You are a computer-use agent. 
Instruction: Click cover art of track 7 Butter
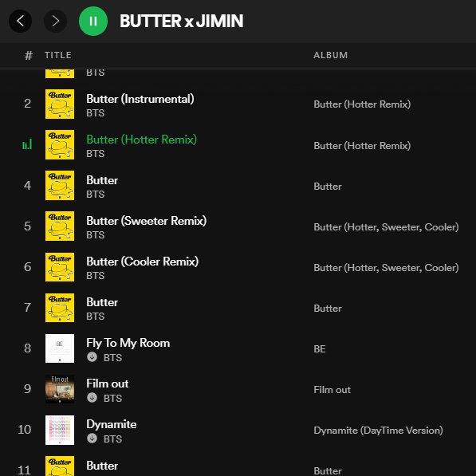60,308
